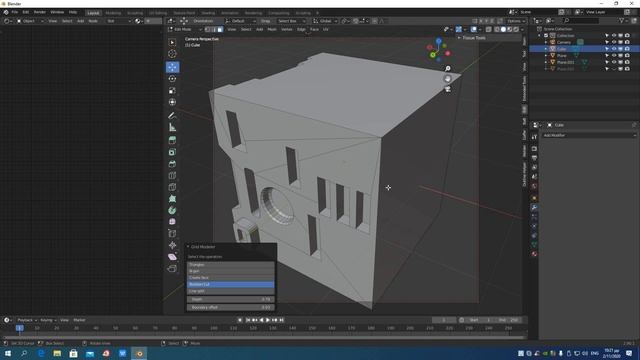Click the viewport zoom magnifier icon

click(448, 69)
